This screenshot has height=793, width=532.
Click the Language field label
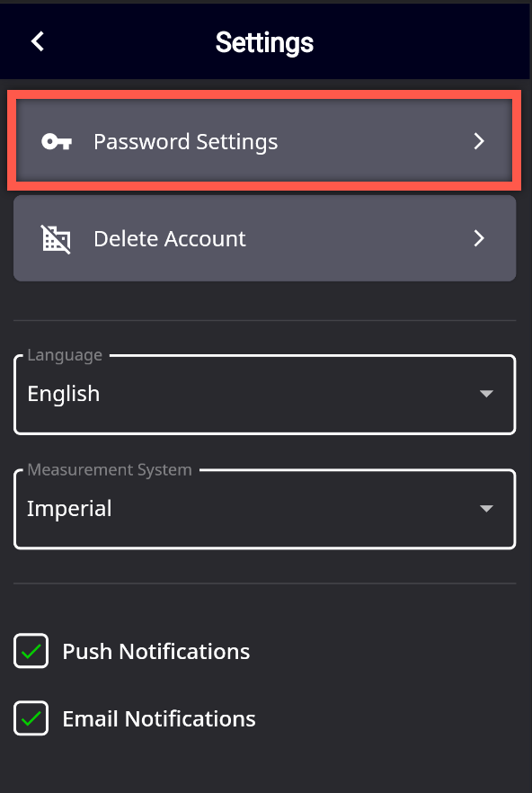pos(65,355)
